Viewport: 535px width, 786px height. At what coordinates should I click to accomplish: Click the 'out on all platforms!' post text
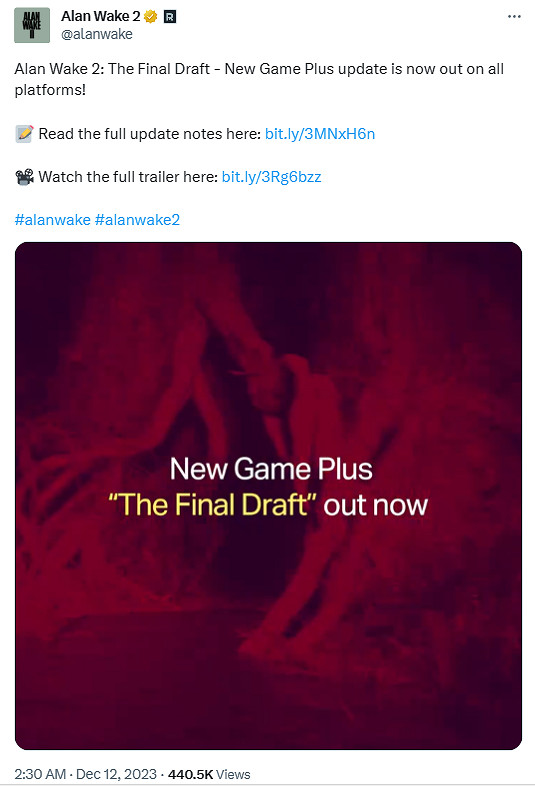[259, 79]
